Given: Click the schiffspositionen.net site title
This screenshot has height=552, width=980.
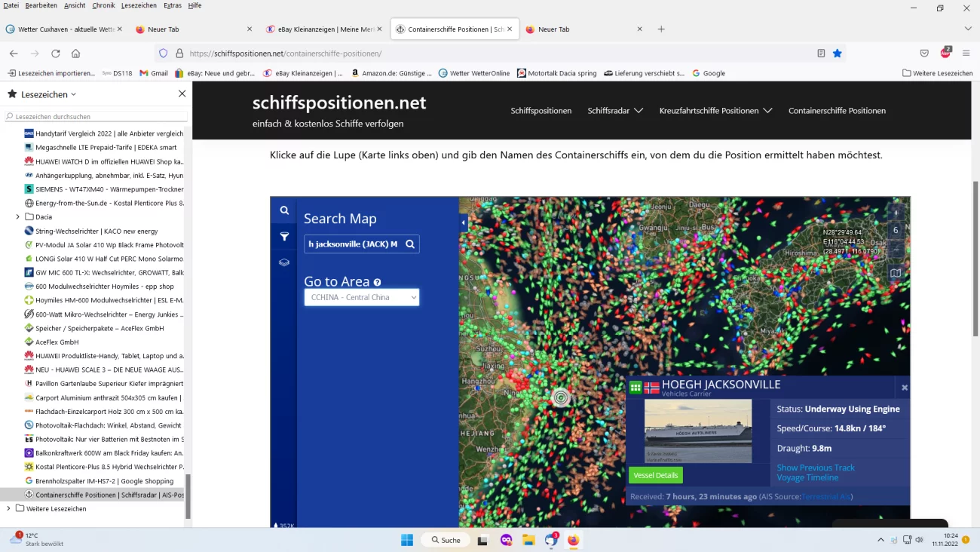Looking at the screenshot, I should (x=339, y=103).
